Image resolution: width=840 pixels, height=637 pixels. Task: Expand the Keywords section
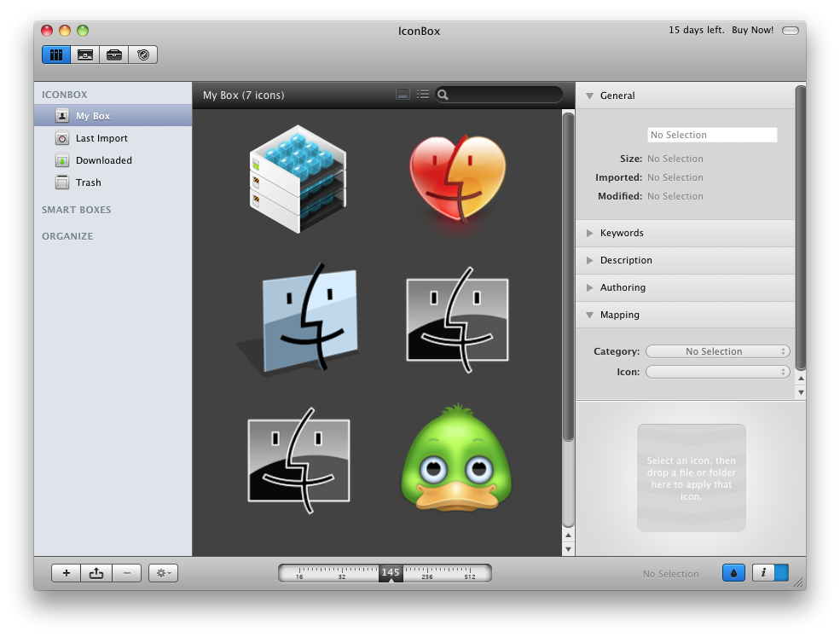pyautogui.click(x=590, y=233)
